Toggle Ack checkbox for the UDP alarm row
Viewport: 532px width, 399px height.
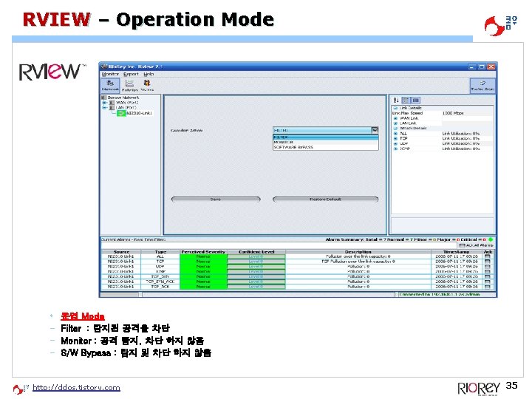click(488, 267)
